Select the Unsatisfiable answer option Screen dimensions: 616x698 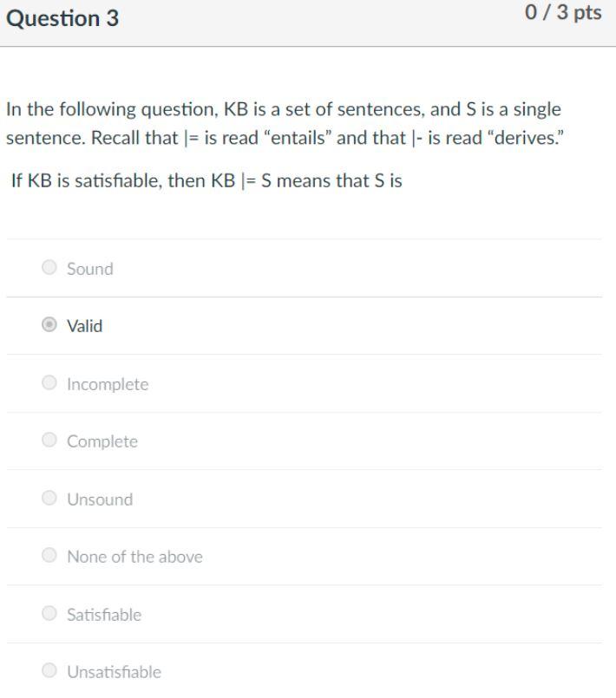click(49, 671)
